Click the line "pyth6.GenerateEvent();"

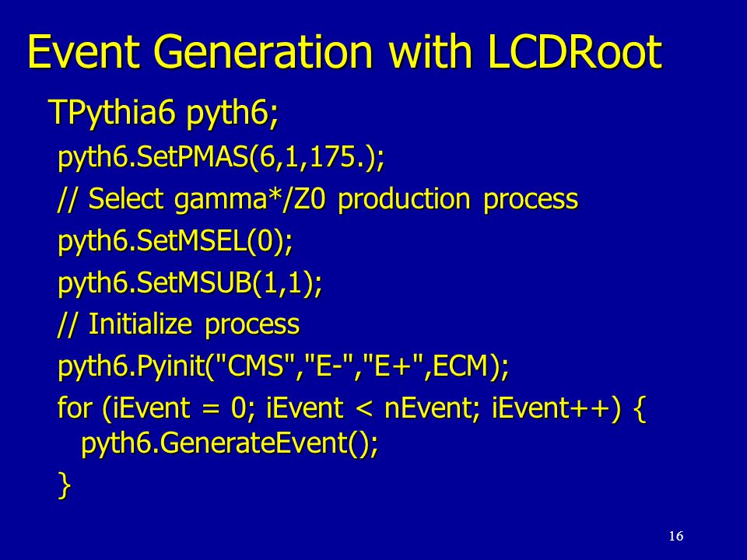point(229,444)
